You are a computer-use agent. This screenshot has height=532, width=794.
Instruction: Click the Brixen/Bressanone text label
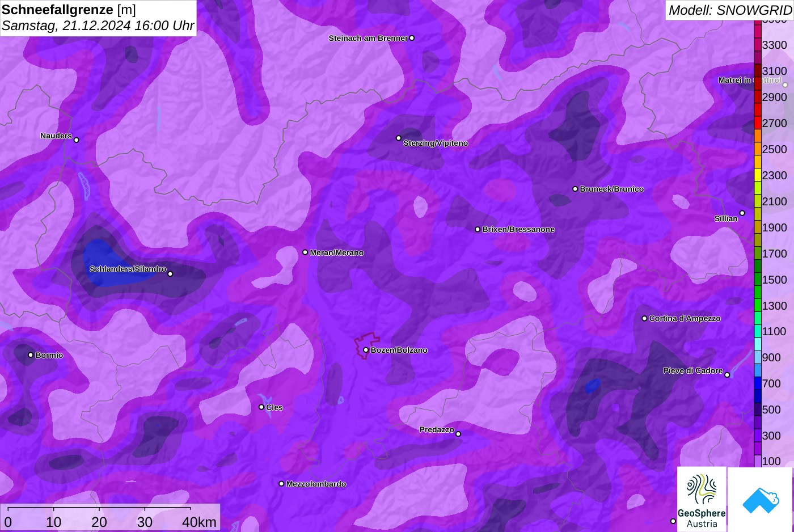[x=518, y=229]
